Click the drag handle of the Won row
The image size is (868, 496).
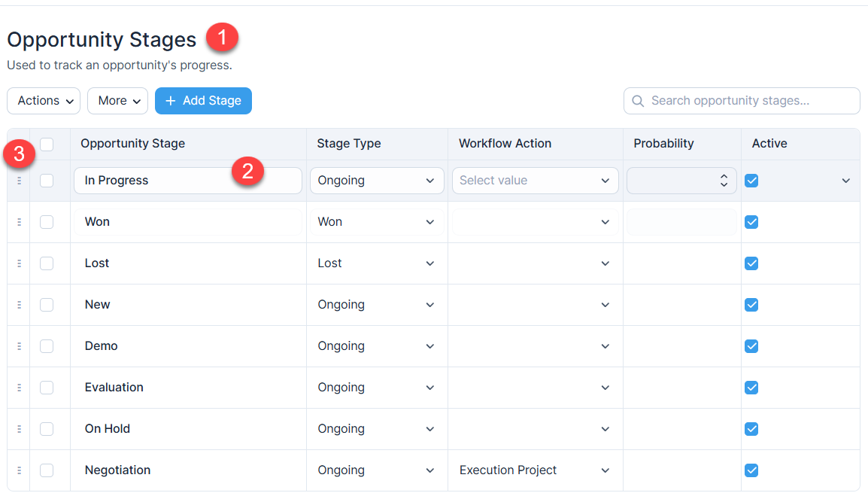tap(19, 222)
